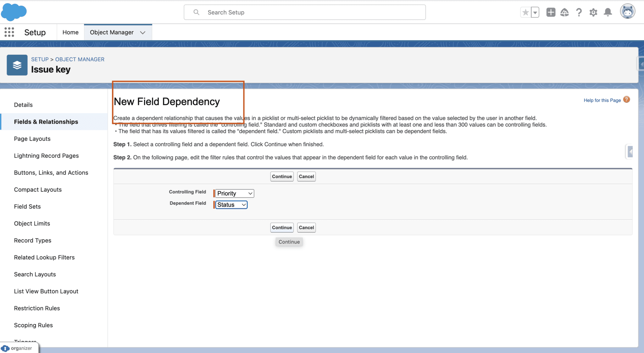Viewport: 644px width, 353px height.
Task: Expand the Object Manager tab chevron
Action: [143, 32]
